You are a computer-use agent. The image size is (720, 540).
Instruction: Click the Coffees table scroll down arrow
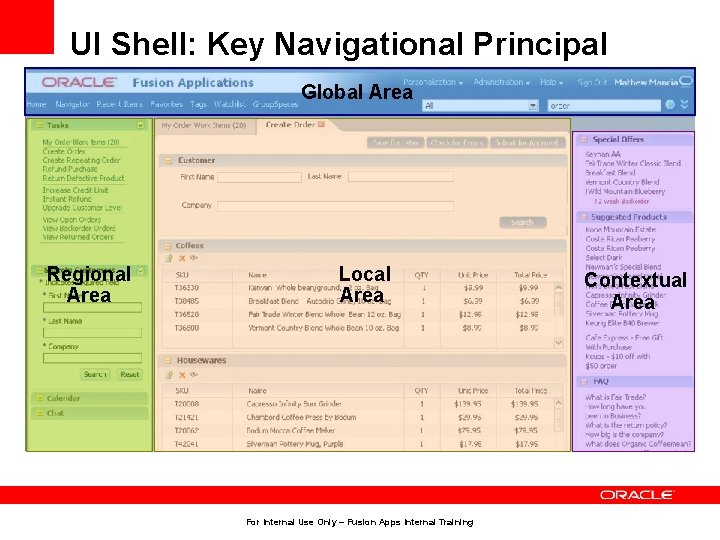558,343
